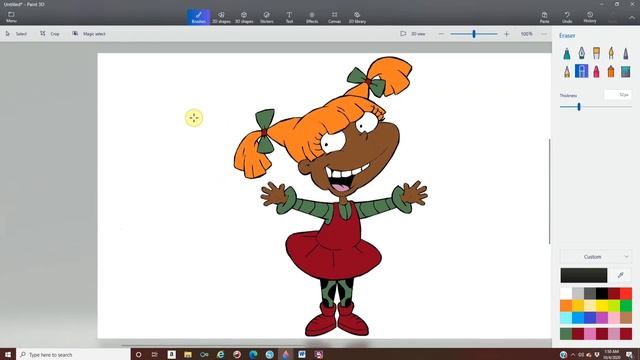Zoom out with the minus button

(x=441, y=34)
